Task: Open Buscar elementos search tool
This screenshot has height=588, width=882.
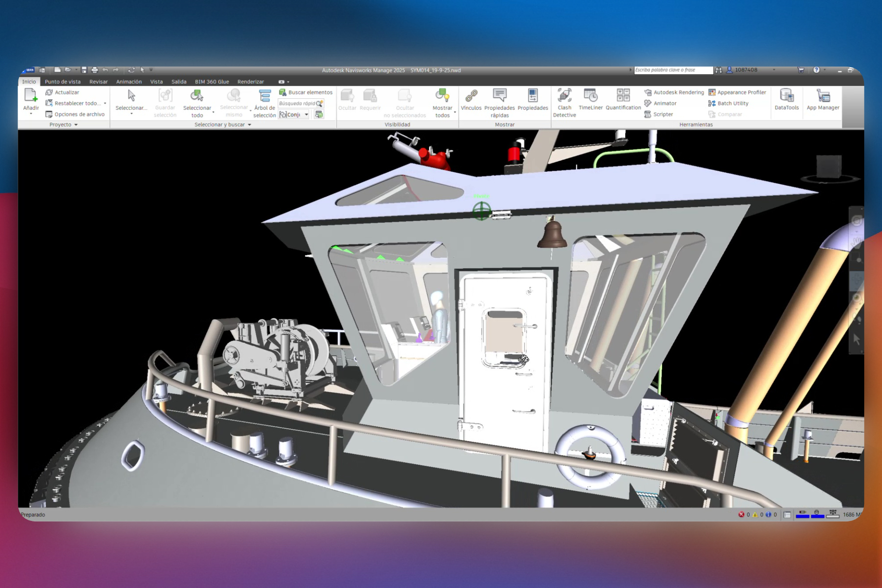Action: (x=305, y=92)
